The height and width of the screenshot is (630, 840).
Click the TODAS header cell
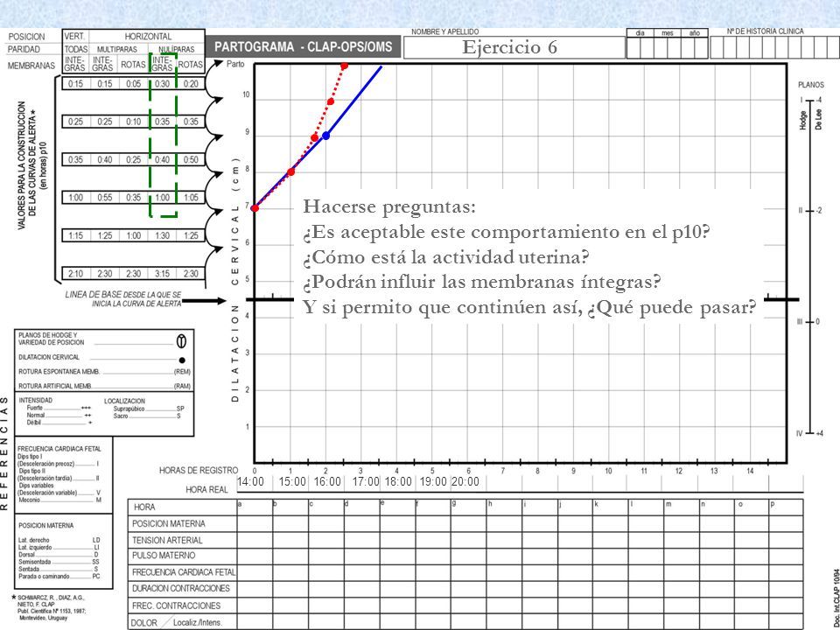click(x=75, y=49)
